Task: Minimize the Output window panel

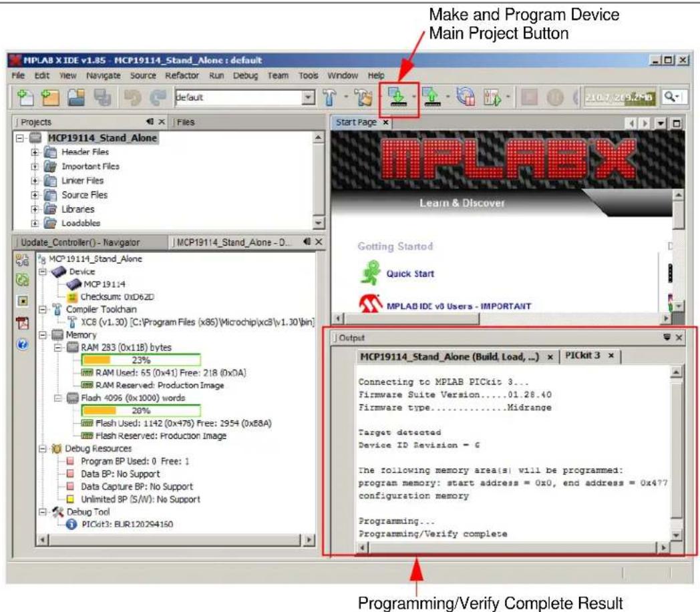Action: 667,337
